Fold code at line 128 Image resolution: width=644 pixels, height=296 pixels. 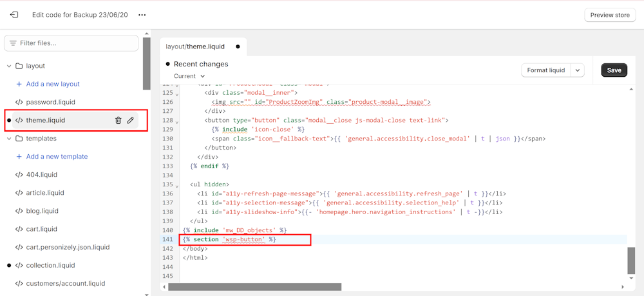coord(177,121)
